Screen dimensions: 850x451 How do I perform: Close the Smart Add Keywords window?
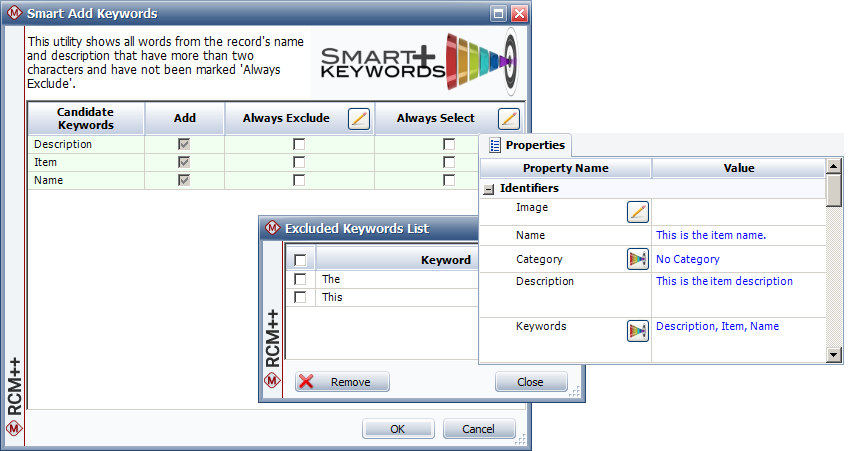(519, 14)
